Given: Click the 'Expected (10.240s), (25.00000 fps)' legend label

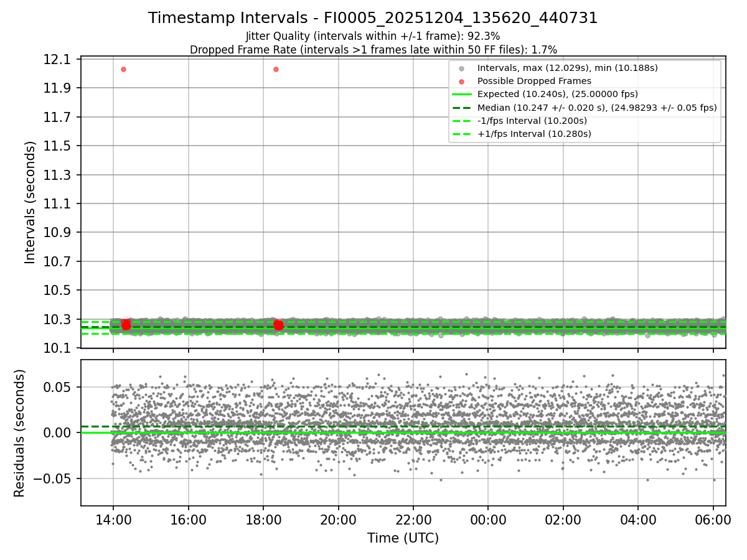Looking at the screenshot, I should pos(557,94).
